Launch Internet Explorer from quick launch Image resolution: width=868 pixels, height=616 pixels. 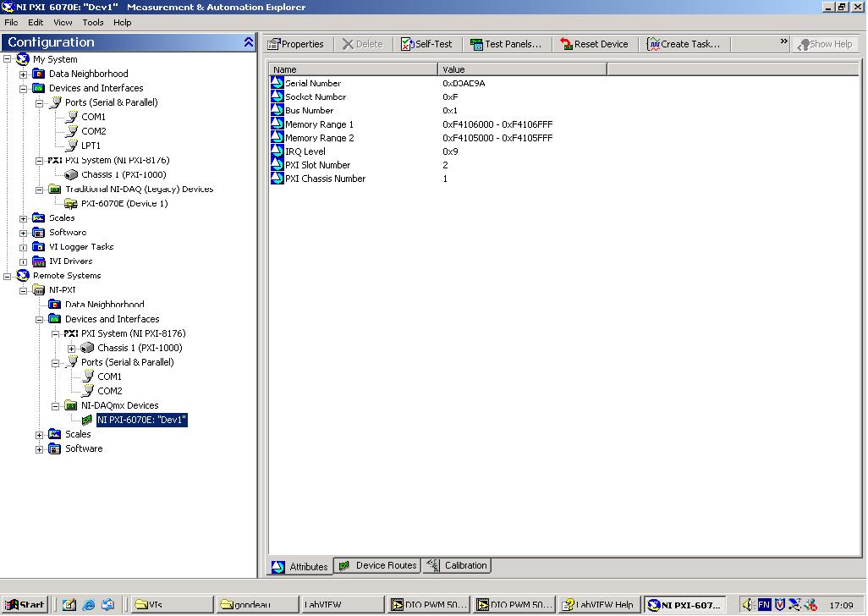click(89, 604)
